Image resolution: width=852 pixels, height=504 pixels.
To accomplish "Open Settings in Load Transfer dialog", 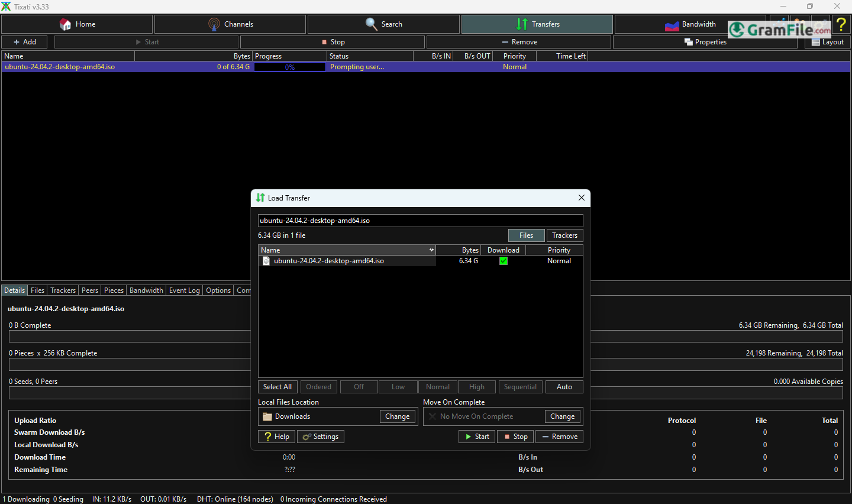I will 321,437.
